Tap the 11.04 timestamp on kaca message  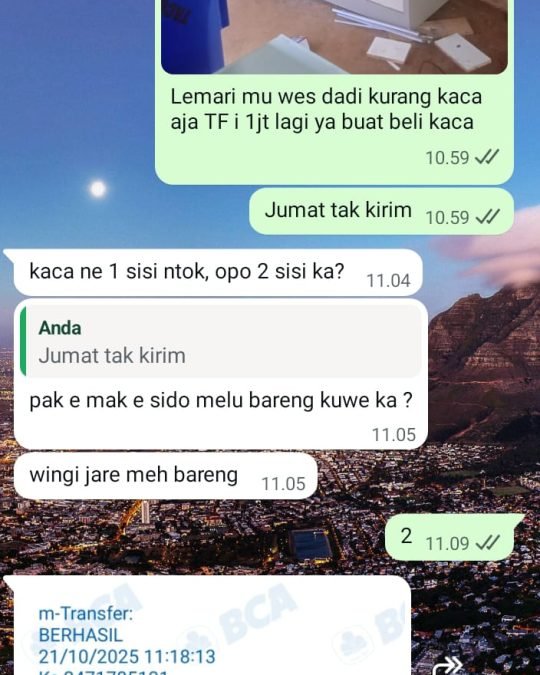[x=388, y=281]
